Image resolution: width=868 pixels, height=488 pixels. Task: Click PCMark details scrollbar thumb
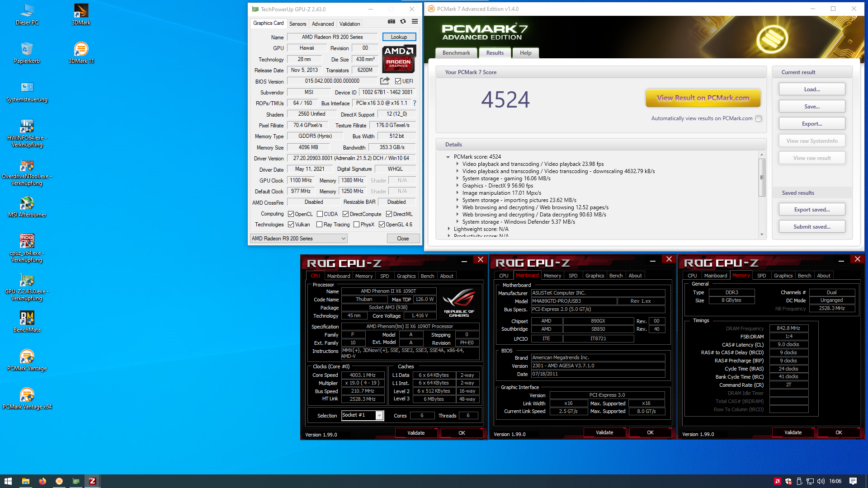pos(762,178)
